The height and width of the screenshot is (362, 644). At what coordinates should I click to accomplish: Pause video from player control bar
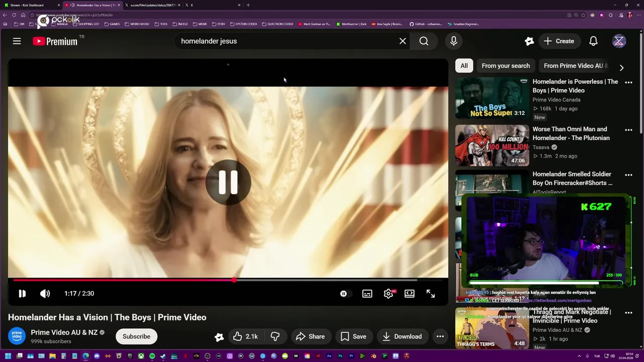point(22,294)
